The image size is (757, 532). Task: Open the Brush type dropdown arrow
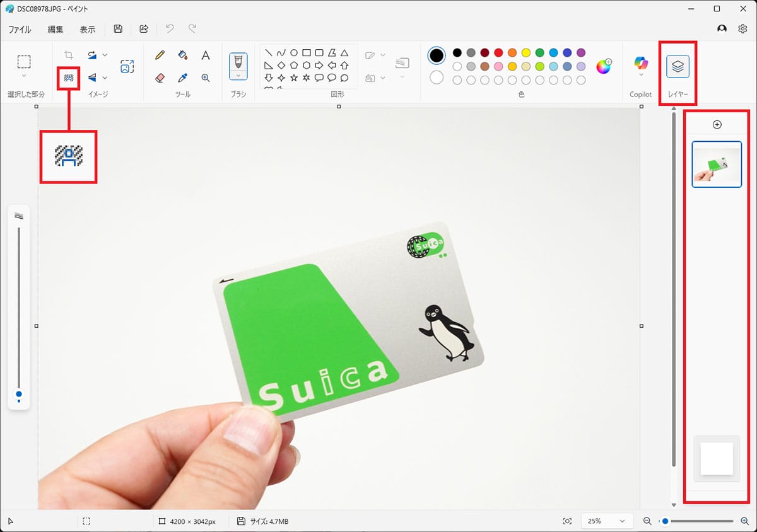tap(238, 76)
